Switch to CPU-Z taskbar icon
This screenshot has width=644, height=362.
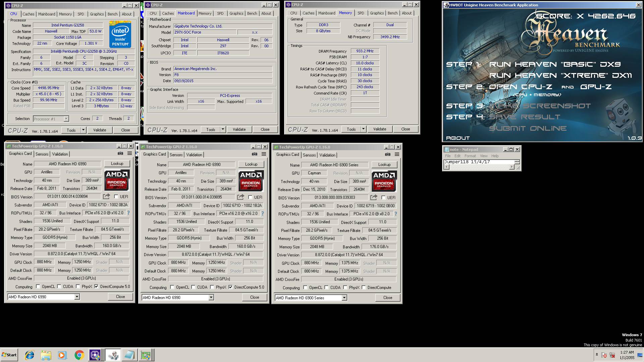pos(95,355)
